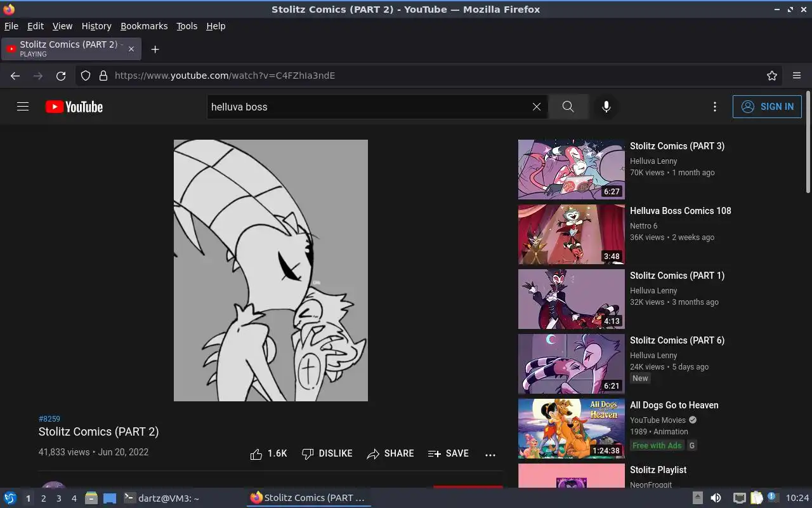Click the Stolitz Comics (PART 1) title

(x=677, y=276)
